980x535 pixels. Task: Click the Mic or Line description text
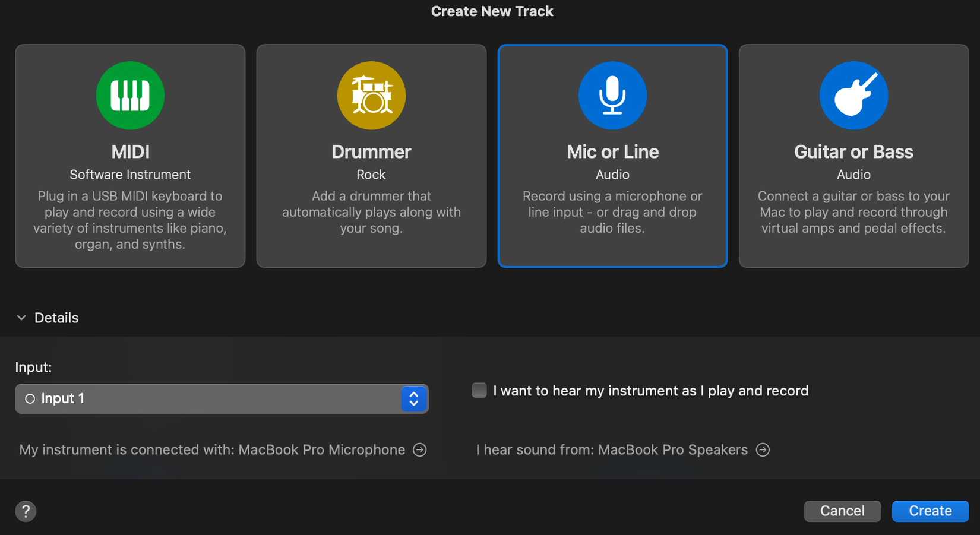click(x=612, y=212)
